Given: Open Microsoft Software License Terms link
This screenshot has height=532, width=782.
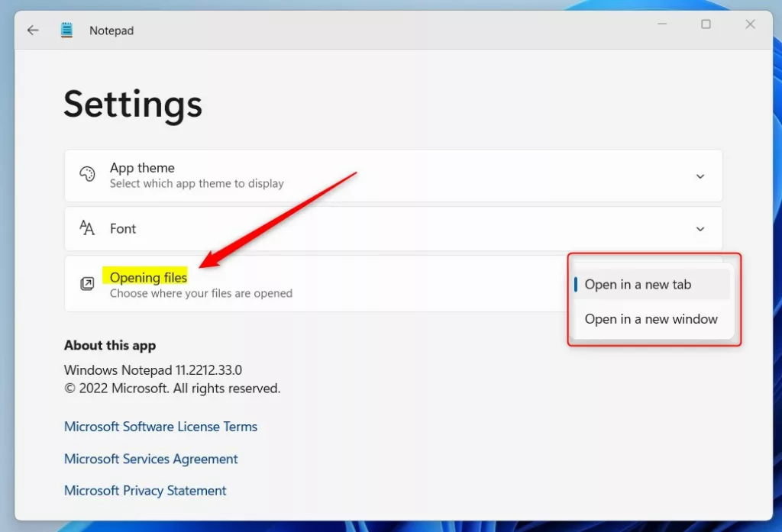Looking at the screenshot, I should 160,427.
